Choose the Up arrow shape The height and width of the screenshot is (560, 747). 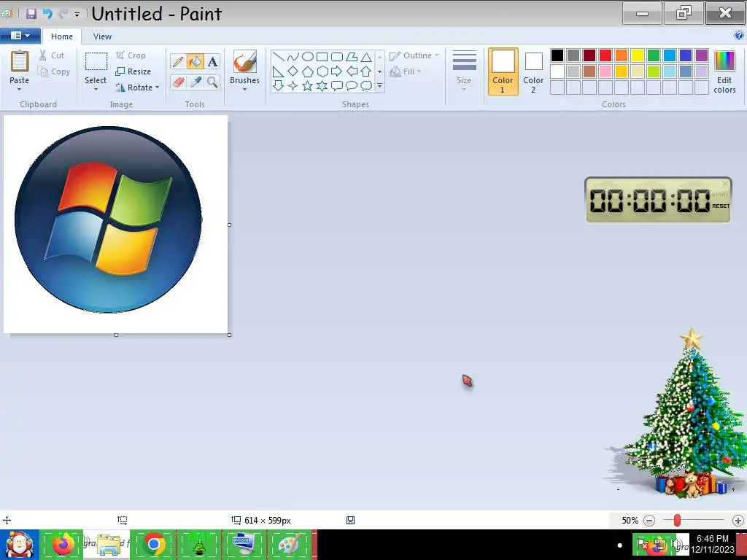(366, 71)
